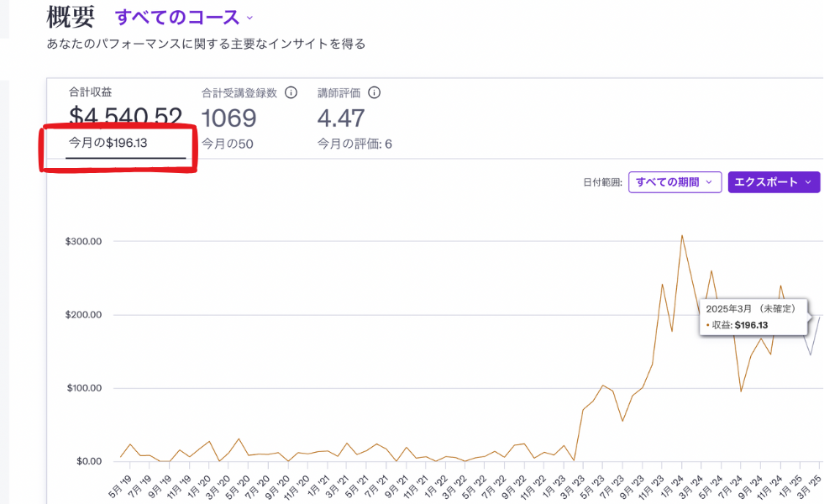This screenshot has height=504, width=840.
Task: Click info icon beside 講師評価
Action: pos(375,92)
